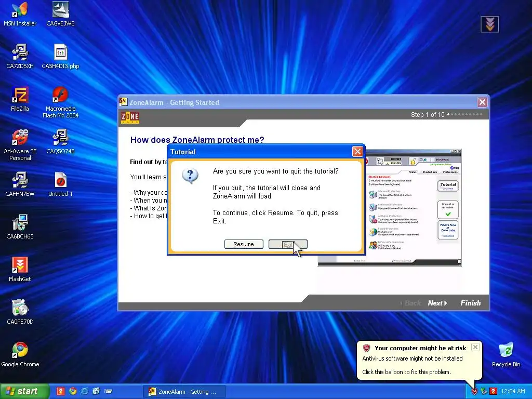The height and width of the screenshot is (399, 532).
Task: Open the FileZilla desktop shortcut
Action: 20,99
